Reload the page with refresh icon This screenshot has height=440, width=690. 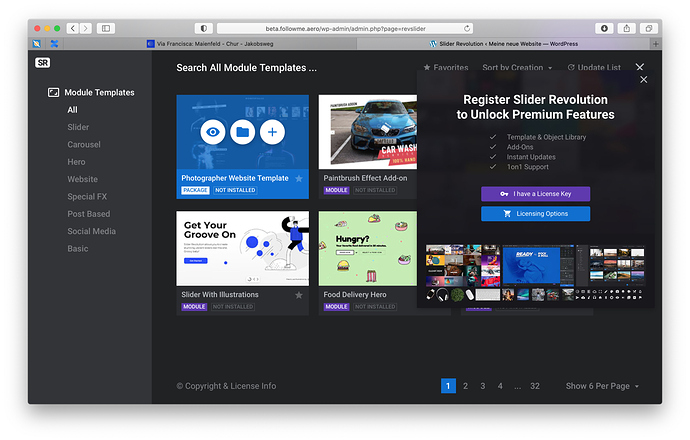467,29
